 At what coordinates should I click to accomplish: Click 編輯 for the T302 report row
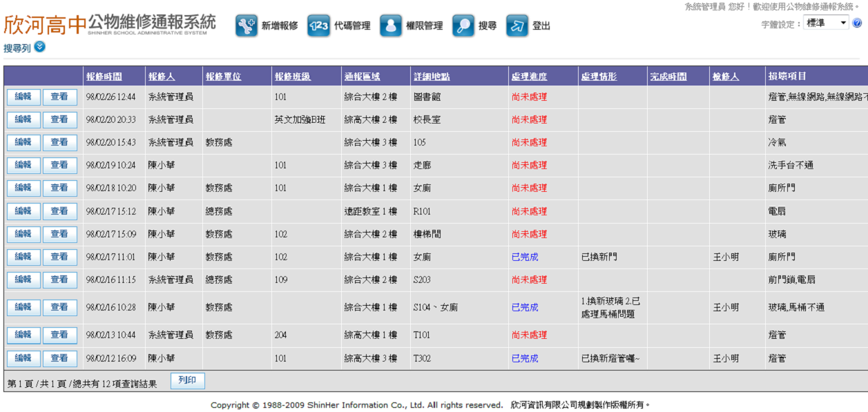pos(23,358)
